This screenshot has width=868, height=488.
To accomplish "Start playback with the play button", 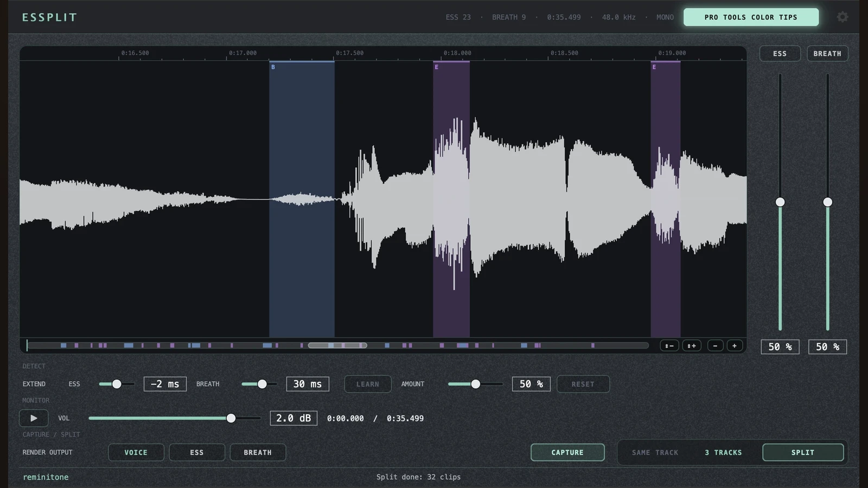I will (x=34, y=418).
